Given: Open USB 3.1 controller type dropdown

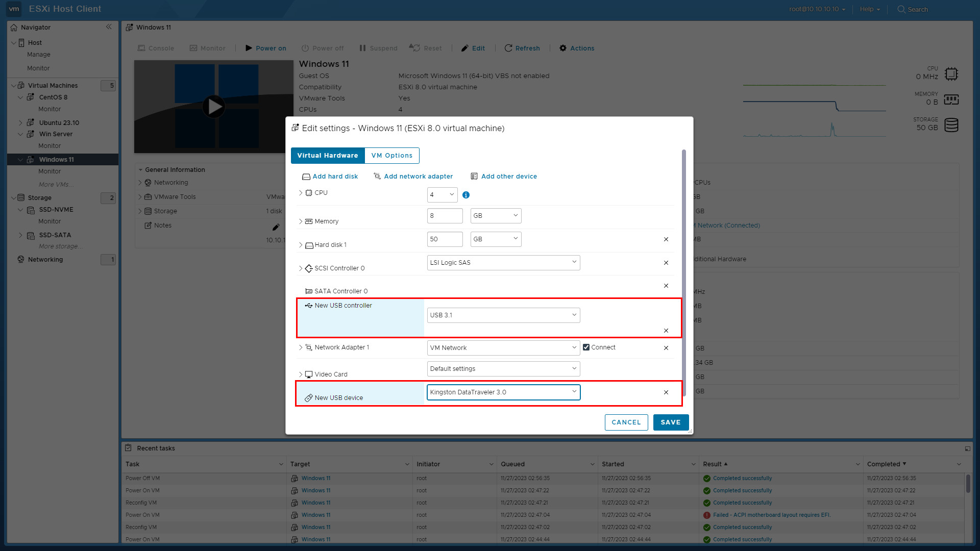Looking at the screenshot, I should click(x=503, y=315).
